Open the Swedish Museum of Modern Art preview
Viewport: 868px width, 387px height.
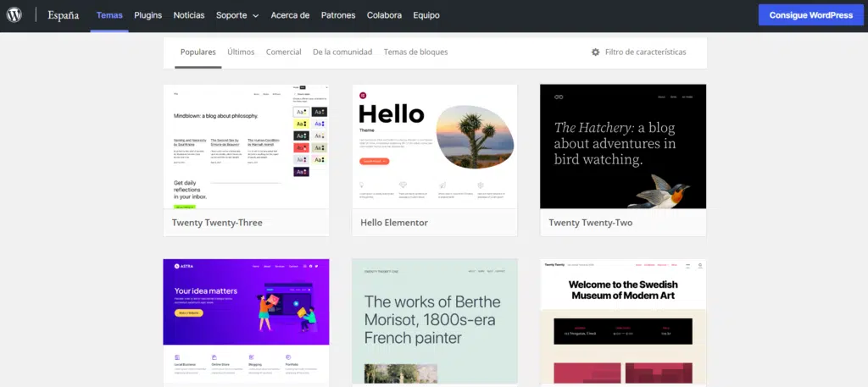[x=623, y=323]
